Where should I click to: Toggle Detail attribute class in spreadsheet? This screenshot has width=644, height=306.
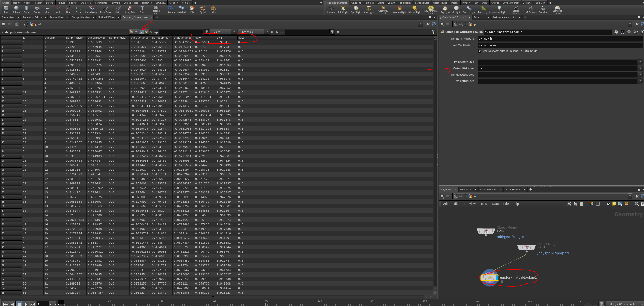coord(147,32)
